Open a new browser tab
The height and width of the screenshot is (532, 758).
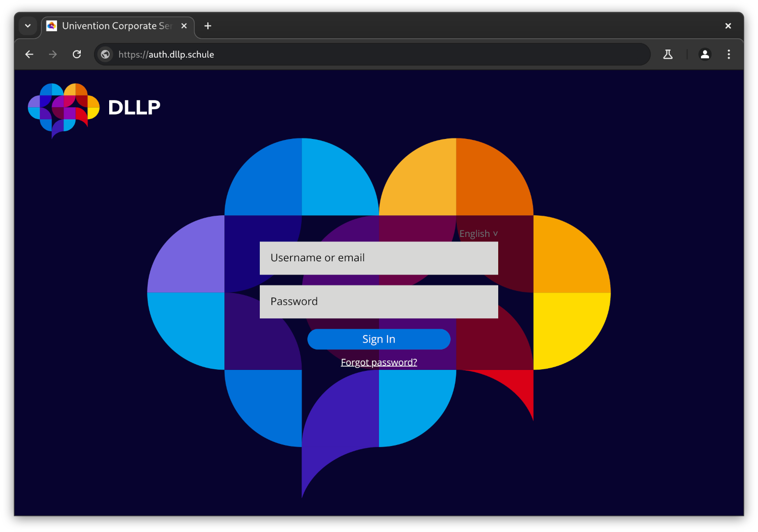(208, 26)
